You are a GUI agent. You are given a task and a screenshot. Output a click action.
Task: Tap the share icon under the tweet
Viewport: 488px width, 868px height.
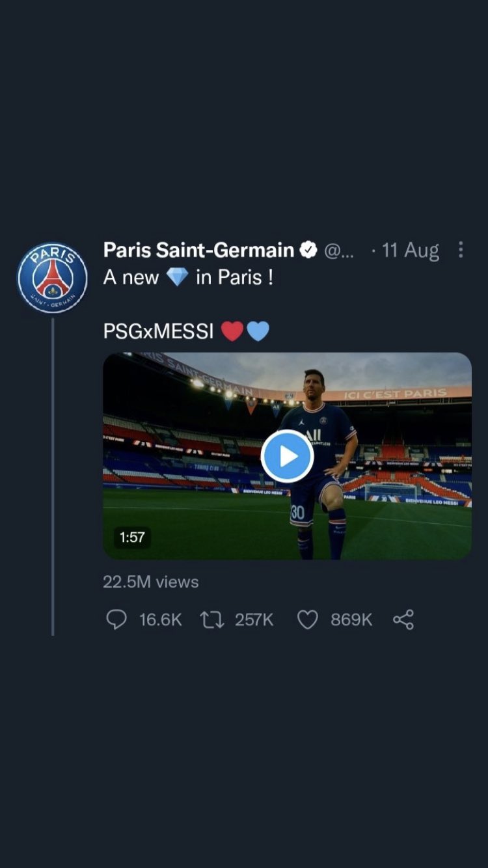403,619
